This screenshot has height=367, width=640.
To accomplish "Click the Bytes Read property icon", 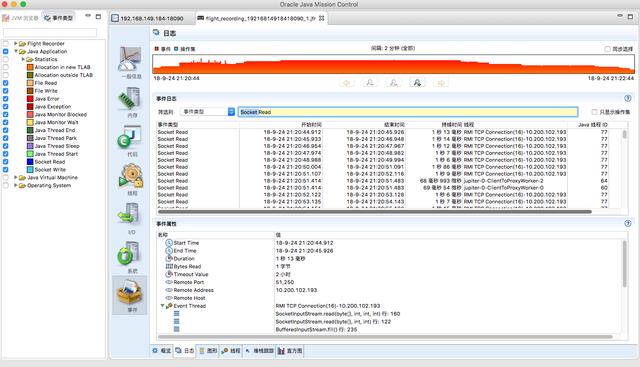I will [169, 266].
